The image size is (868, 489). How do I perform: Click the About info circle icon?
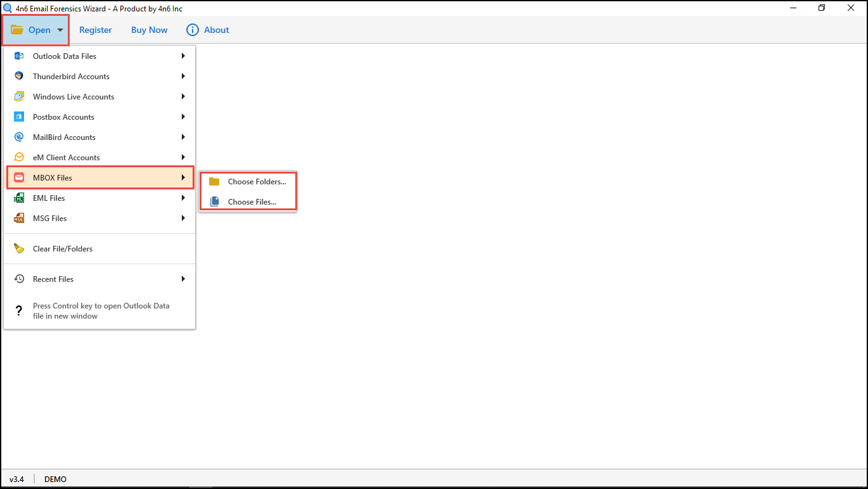192,30
